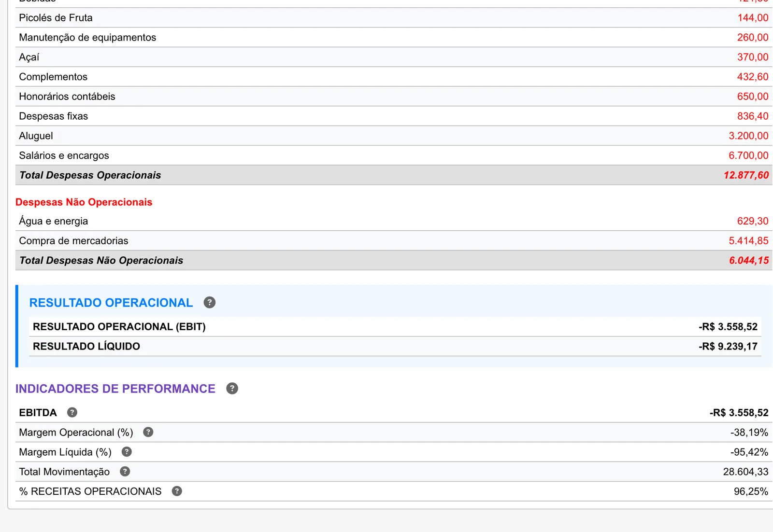Click the -95,42% net margin value
773x532 pixels.
pos(749,452)
